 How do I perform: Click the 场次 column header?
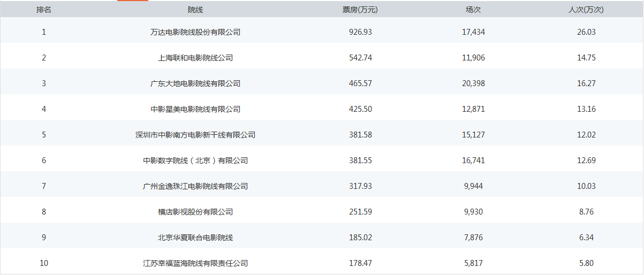473,10
